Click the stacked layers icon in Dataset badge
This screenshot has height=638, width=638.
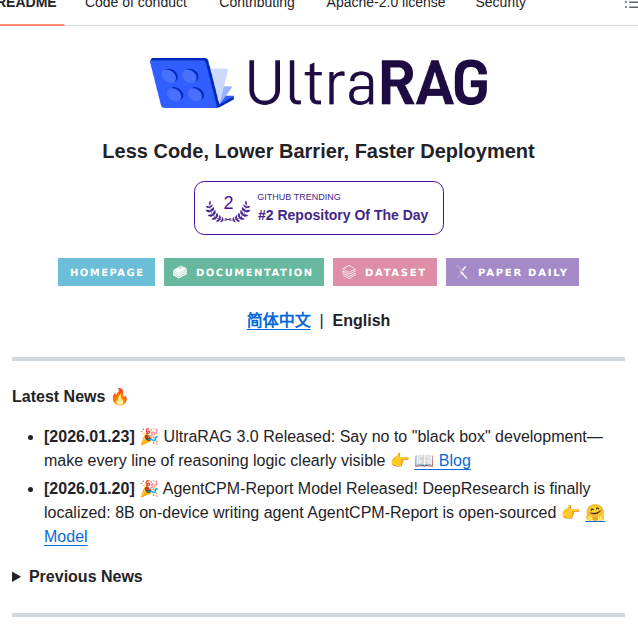coord(349,272)
